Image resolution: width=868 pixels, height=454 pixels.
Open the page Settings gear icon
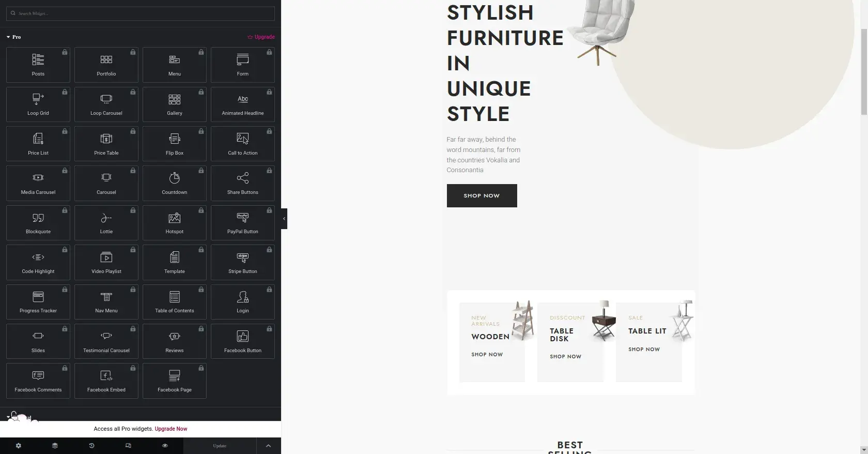pyautogui.click(x=19, y=446)
